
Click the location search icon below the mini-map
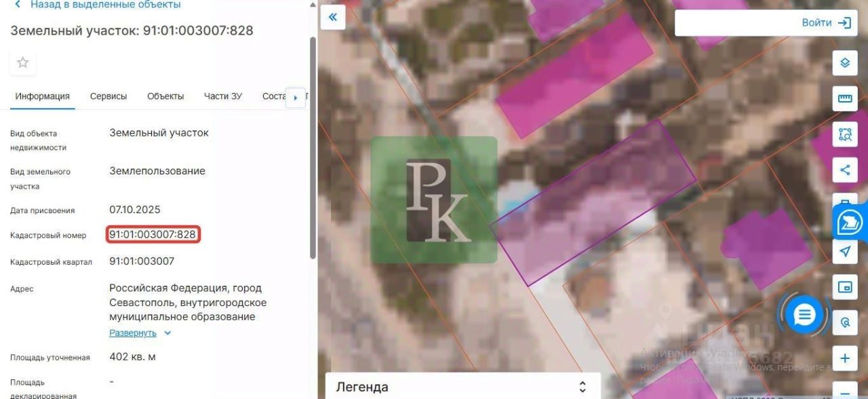tap(845, 322)
